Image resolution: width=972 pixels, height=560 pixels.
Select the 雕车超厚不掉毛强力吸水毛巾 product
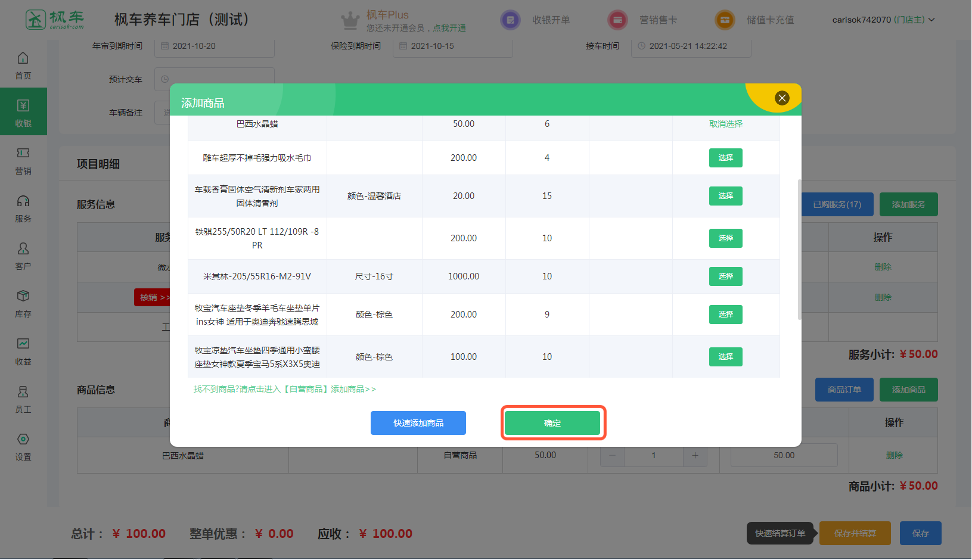click(725, 158)
